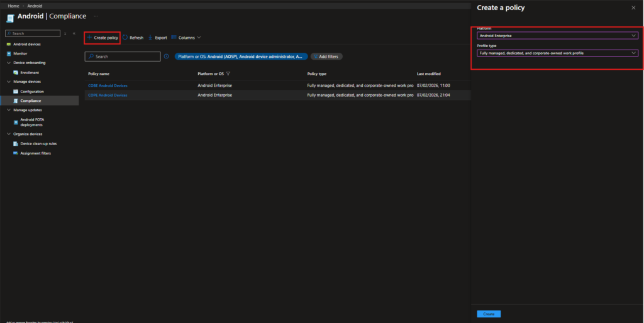Click the Add filters button

tap(327, 57)
